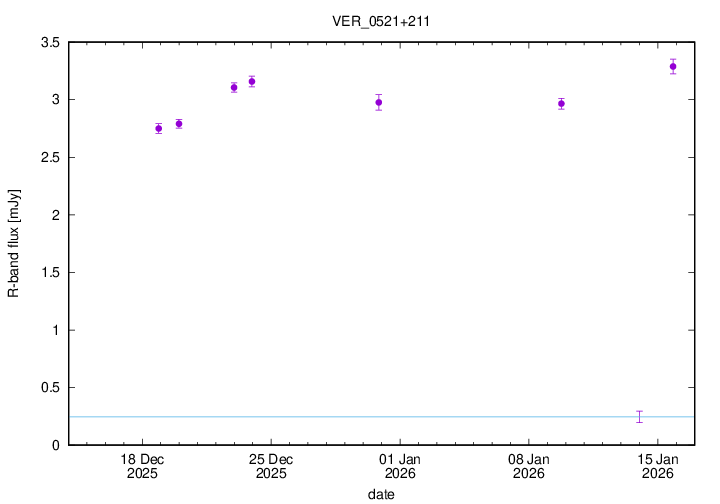Click the 'date' x-axis label
This screenshot has height=504, width=720.
tap(380, 494)
